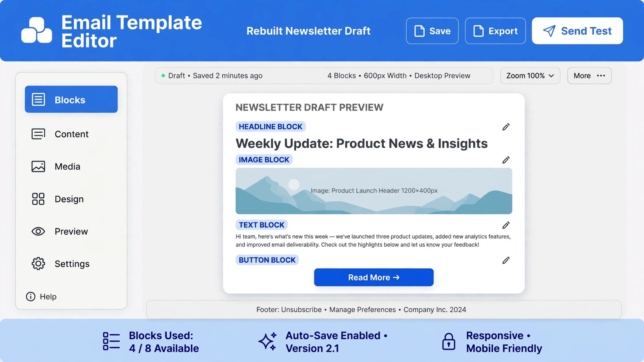
Task: Send a test email
Action: point(577,31)
